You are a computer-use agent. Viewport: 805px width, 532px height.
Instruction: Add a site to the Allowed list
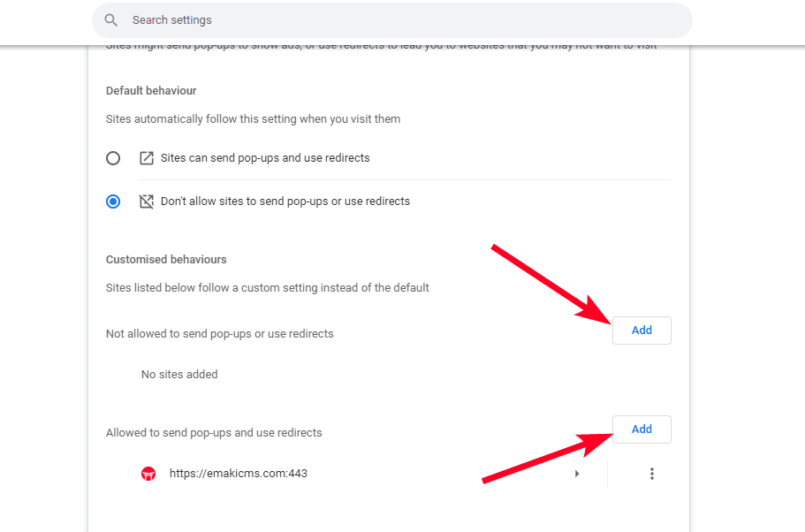point(642,429)
